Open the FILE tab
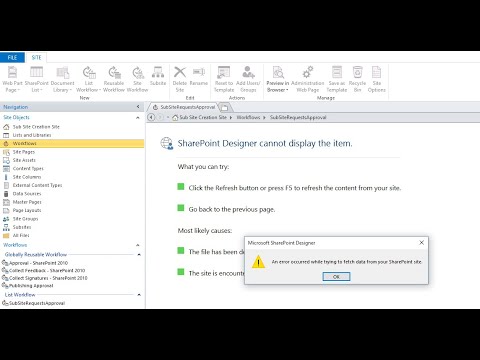 click(12, 58)
